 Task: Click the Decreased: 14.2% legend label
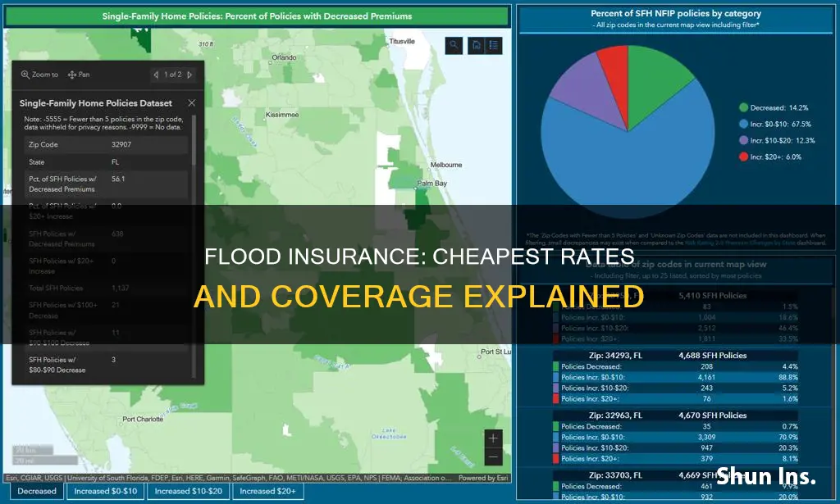point(779,107)
